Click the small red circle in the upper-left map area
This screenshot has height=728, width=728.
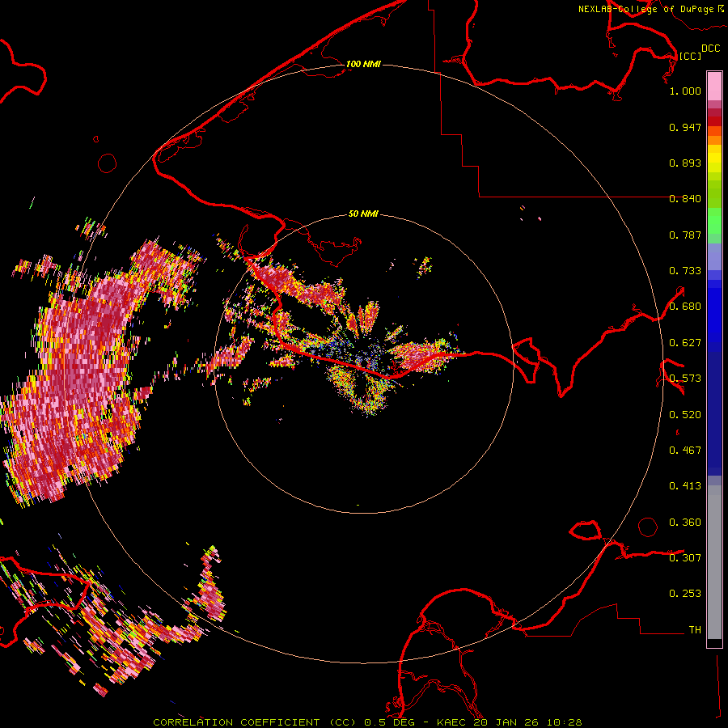108,163
